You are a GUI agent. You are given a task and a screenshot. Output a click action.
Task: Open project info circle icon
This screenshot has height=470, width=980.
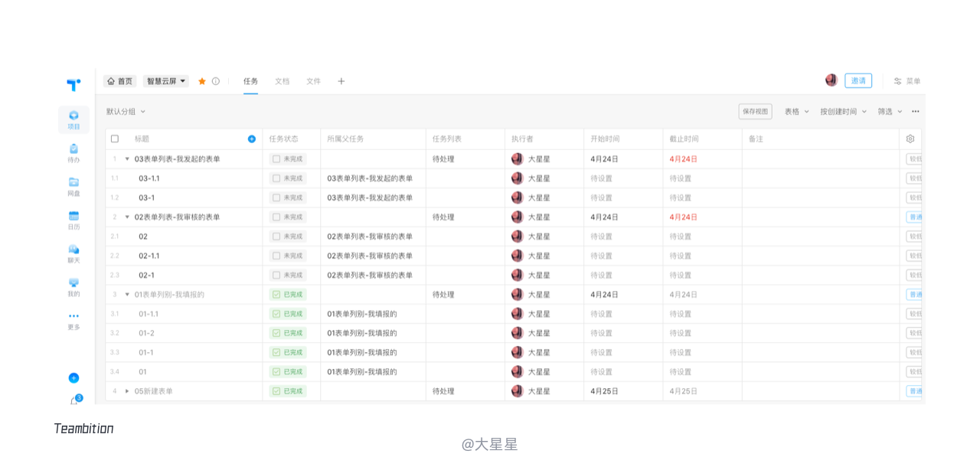(216, 81)
